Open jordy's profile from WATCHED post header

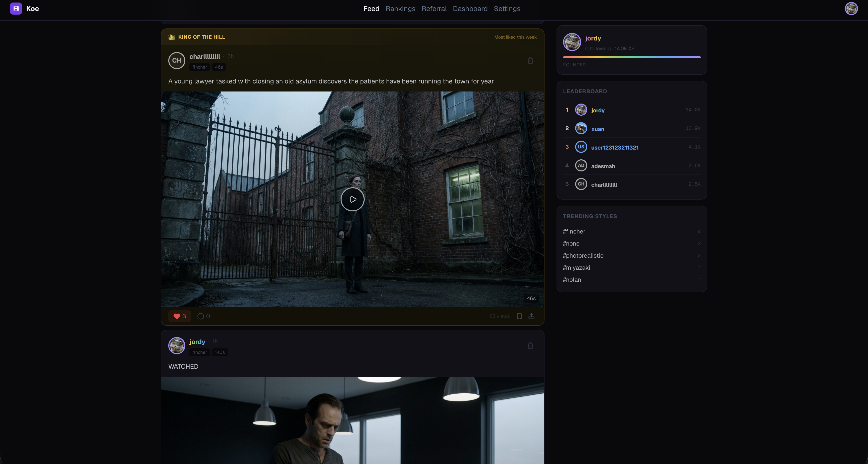pyautogui.click(x=197, y=342)
